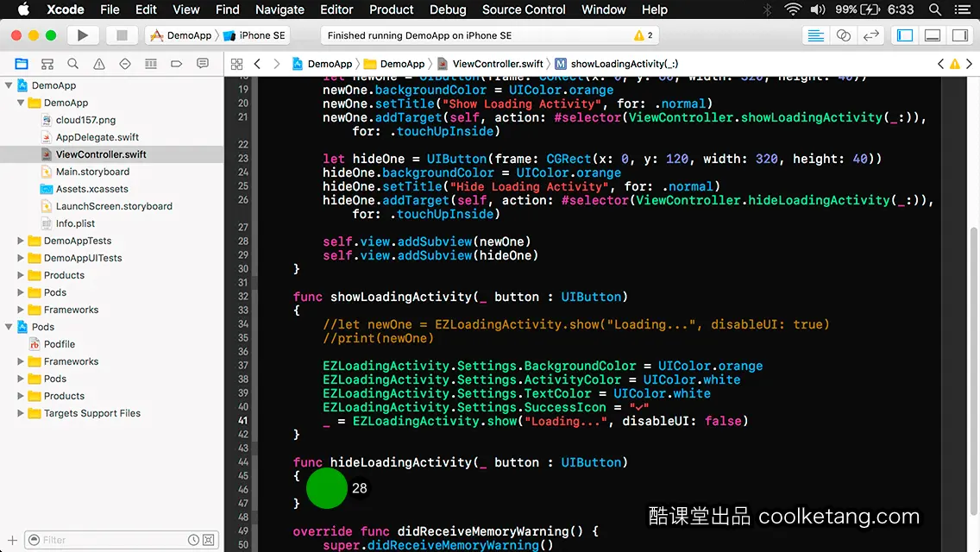This screenshot has height=552, width=980.
Task: Open the Notification Center icon
Action: pyautogui.click(x=963, y=9)
